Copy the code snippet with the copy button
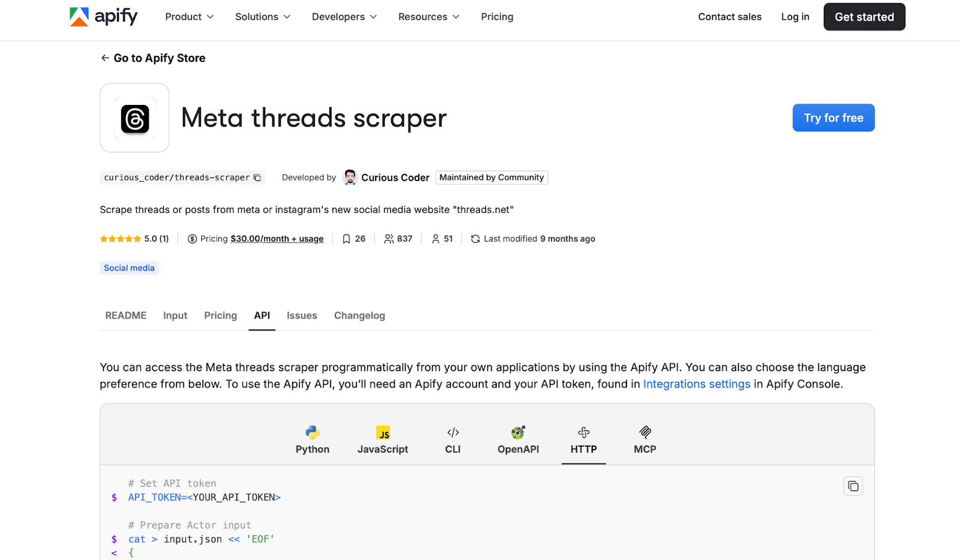Screen dimensions: 960x560 [853, 486]
